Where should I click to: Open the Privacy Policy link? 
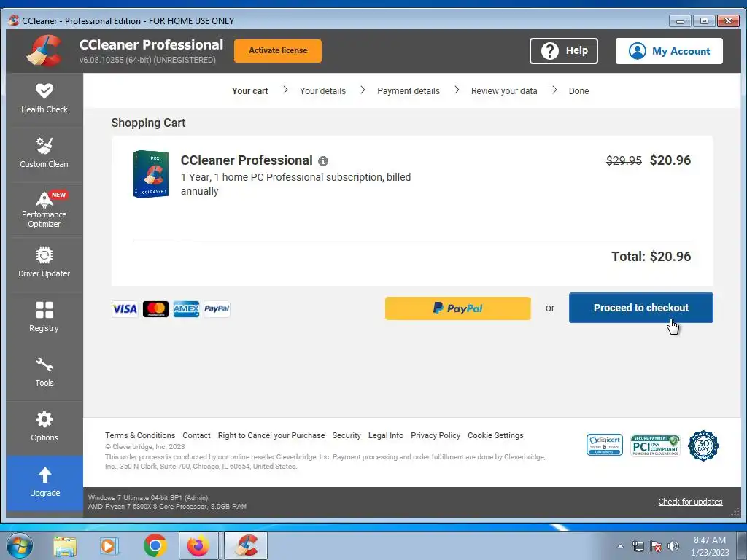[436, 435]
